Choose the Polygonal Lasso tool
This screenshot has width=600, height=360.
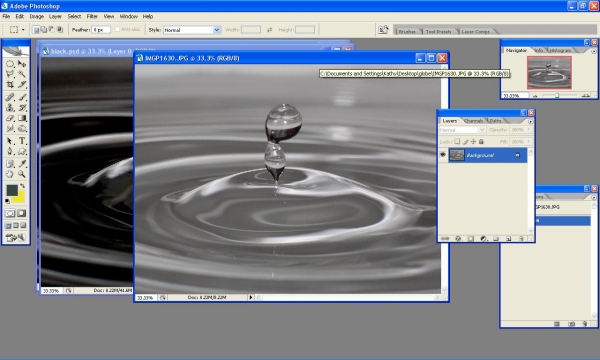coord(10,74)
